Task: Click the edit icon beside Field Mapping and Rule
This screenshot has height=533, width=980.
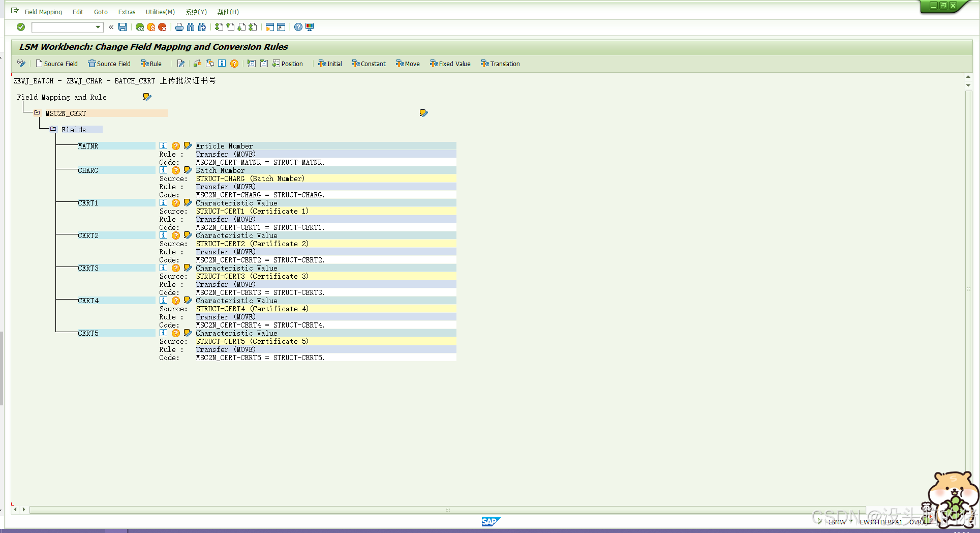Action: tap(147, 97)
